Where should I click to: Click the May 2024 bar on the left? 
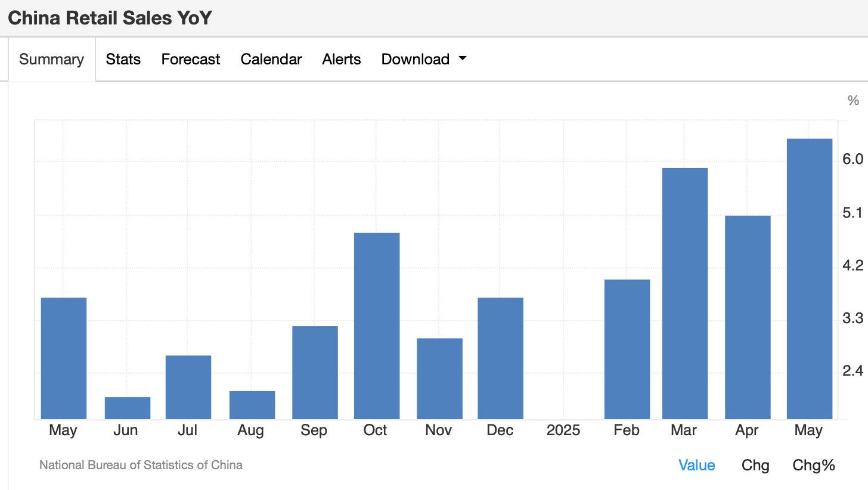[64, 358]
